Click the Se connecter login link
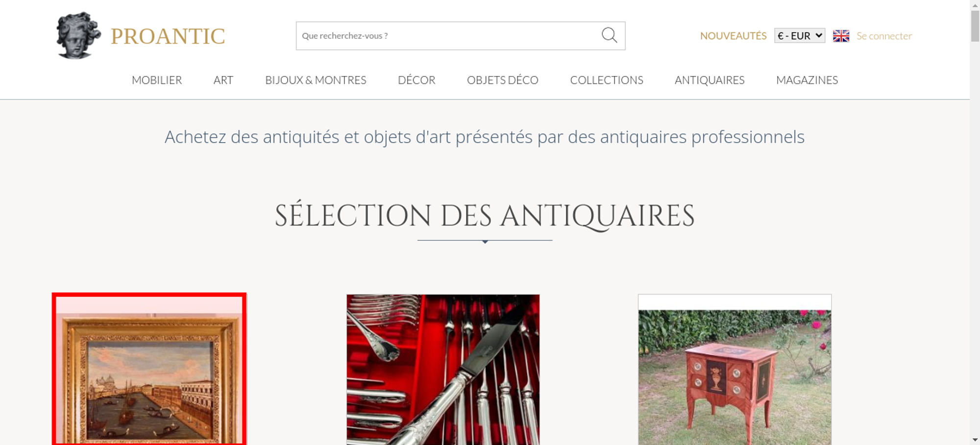The width and height of the screenshot is (980, 445). pyautogui.click(x=884, y=36)
